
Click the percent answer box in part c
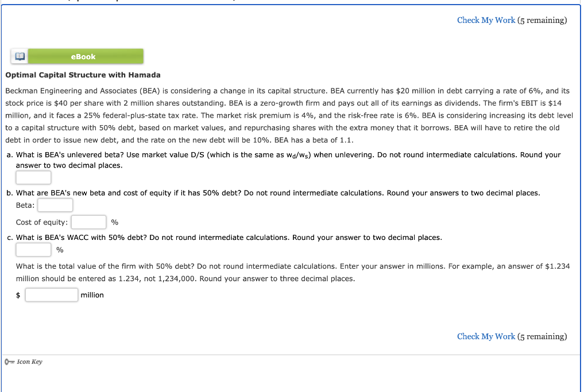point(33,249)
